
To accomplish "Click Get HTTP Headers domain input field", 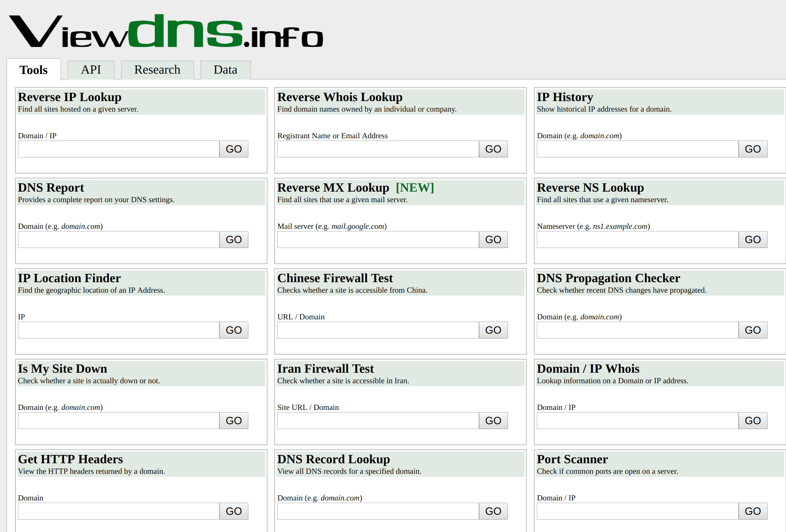I will click(119, 511).
